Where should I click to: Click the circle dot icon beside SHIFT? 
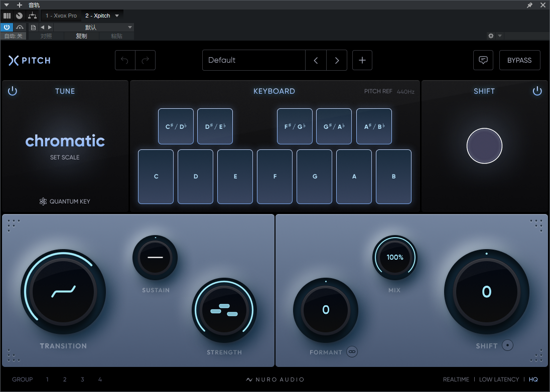point(507,345)
